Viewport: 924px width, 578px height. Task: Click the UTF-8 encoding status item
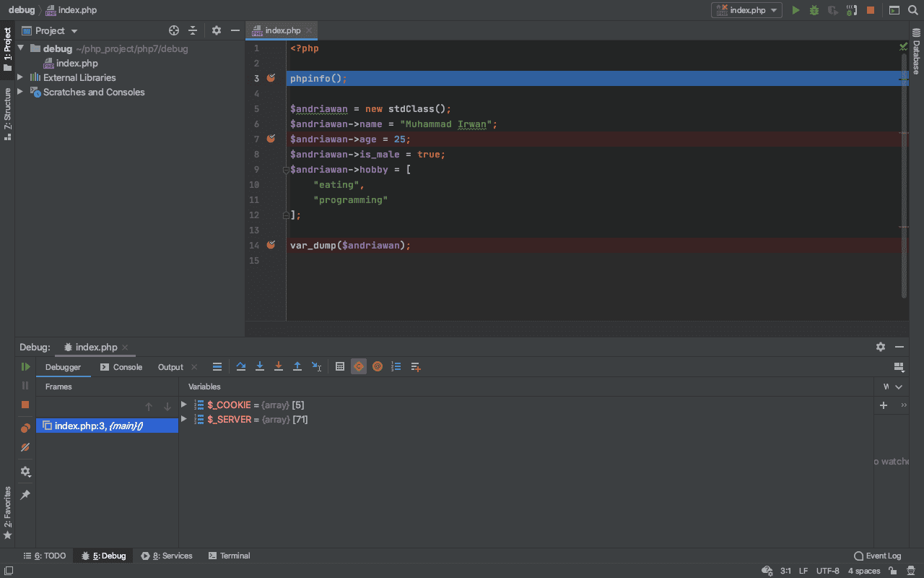[827, 571]
